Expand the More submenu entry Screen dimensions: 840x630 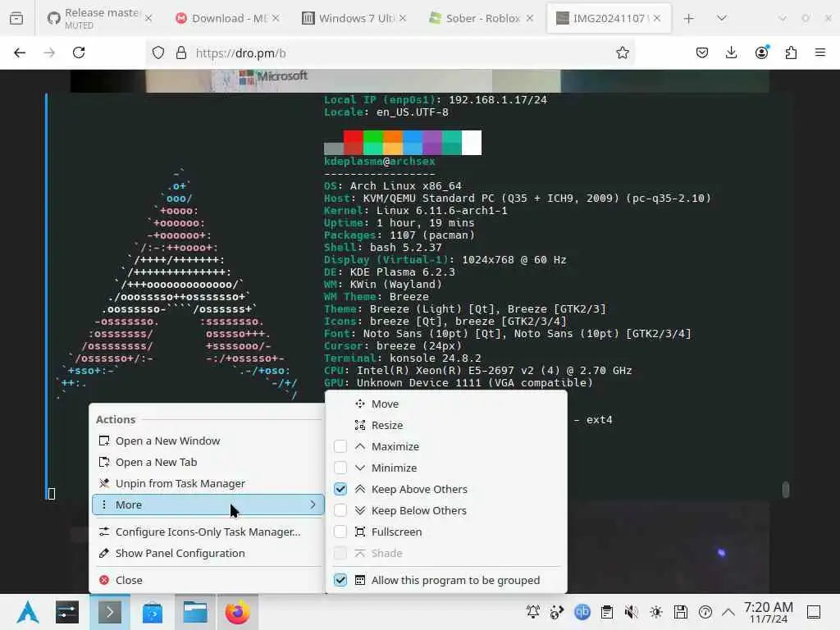click(208, 504)
